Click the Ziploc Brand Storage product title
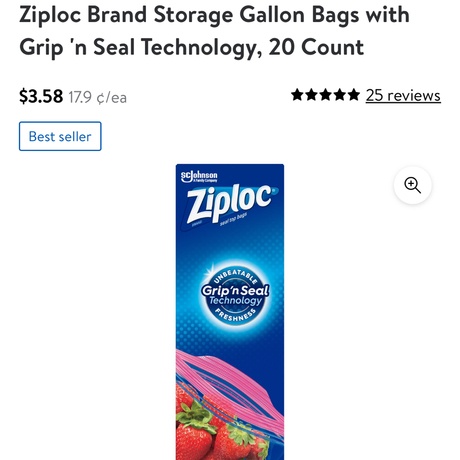Screen dimensions: 460x460 214,31
